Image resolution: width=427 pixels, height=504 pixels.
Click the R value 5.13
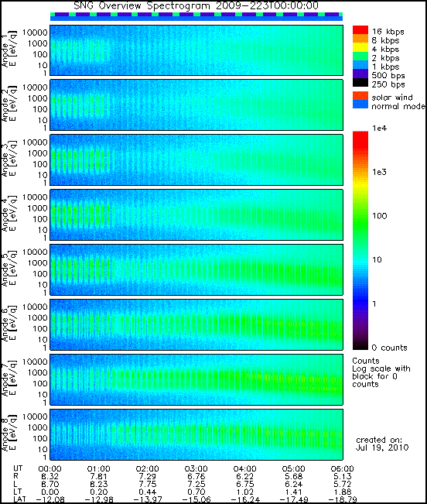click(x=343, y=477)
